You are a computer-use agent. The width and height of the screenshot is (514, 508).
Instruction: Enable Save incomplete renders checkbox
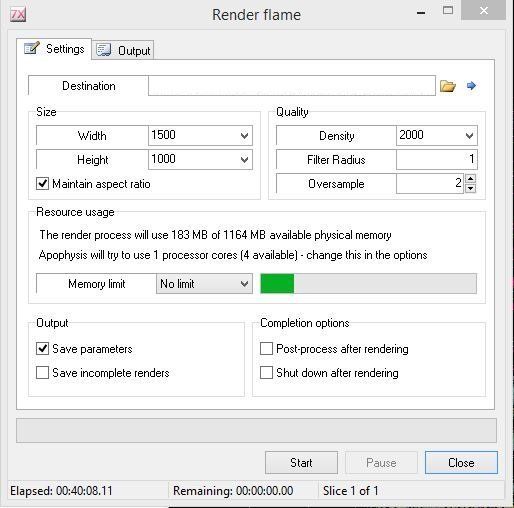point(42,373)
